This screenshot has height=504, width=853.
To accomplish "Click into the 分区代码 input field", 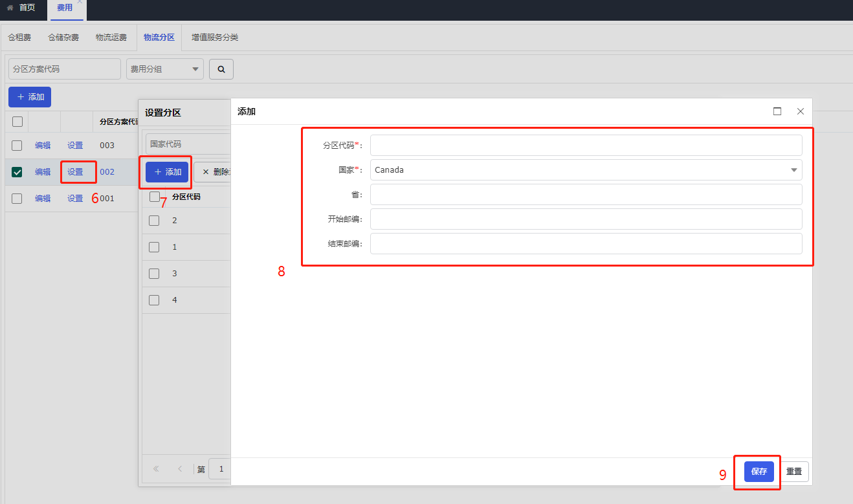I will pos(586,145).
